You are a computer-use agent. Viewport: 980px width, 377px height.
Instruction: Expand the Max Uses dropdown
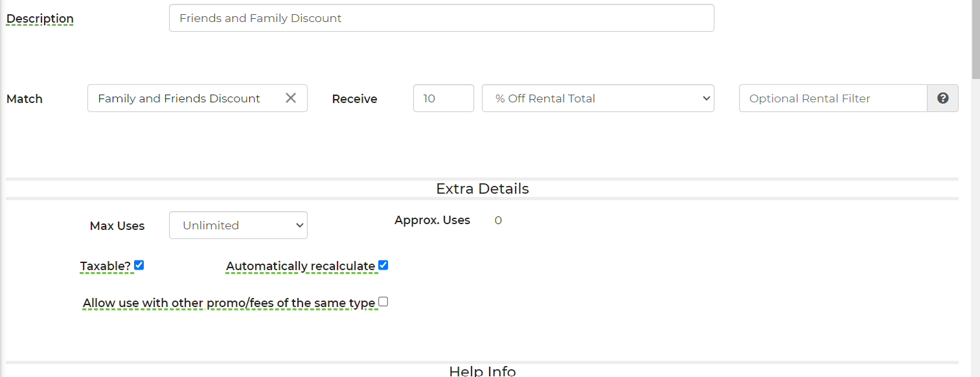tap(238, 225)
